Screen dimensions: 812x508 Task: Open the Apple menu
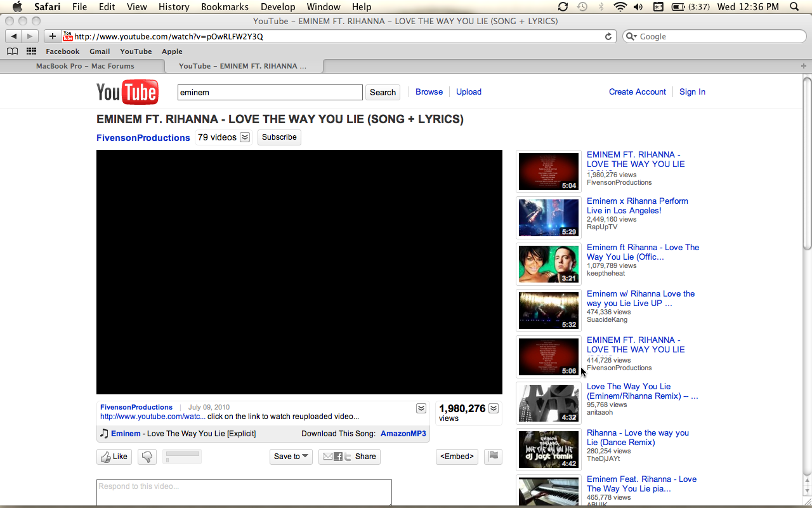click(18, 7)
